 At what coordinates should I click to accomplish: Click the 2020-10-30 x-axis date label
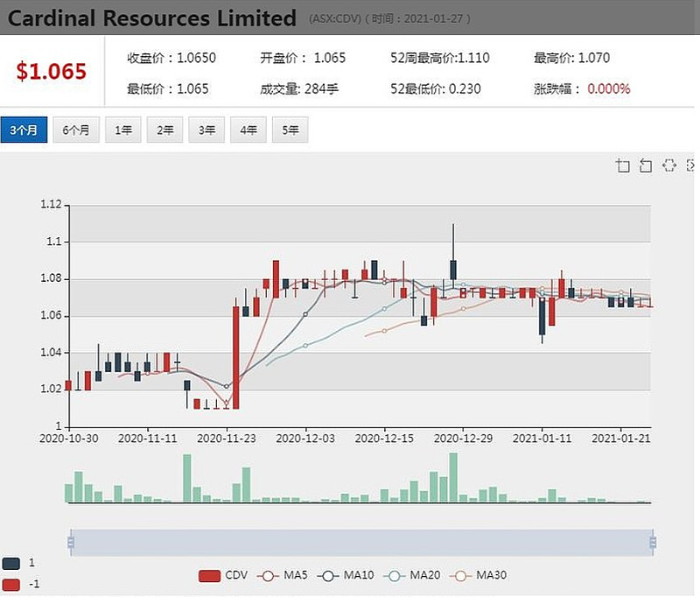(69, 439)
